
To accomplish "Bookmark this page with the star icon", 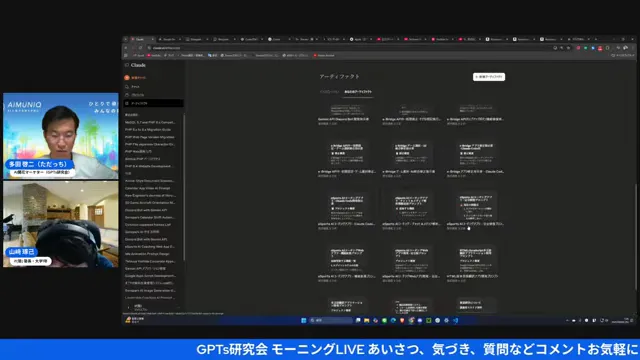I will [569, 48].
